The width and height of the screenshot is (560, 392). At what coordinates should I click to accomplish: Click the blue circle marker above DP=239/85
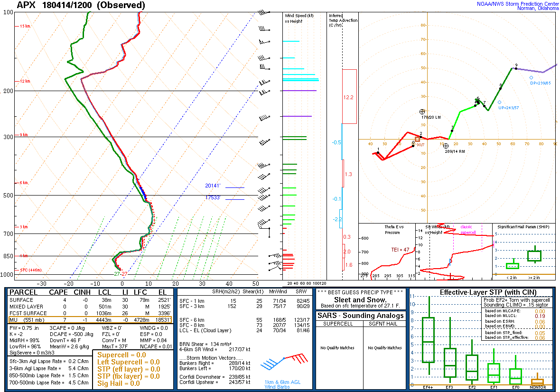(531, 77)
